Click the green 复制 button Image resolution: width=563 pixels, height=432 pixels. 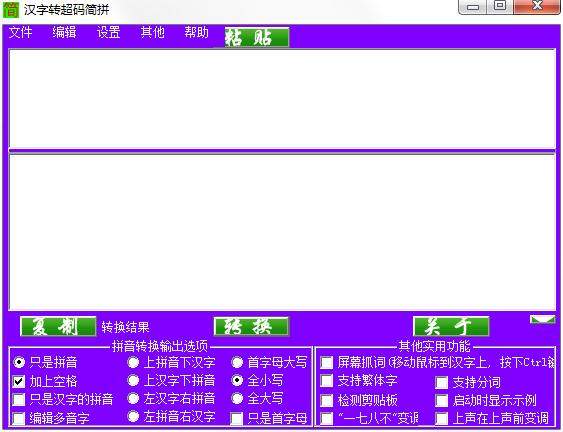(58, 326)
